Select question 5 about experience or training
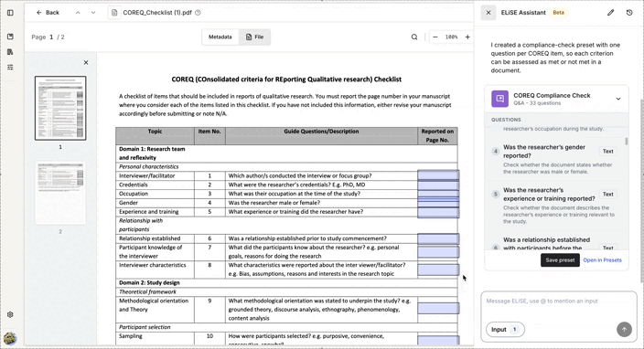644x349 pixels. pyautogui.click(x=555, y=206)
